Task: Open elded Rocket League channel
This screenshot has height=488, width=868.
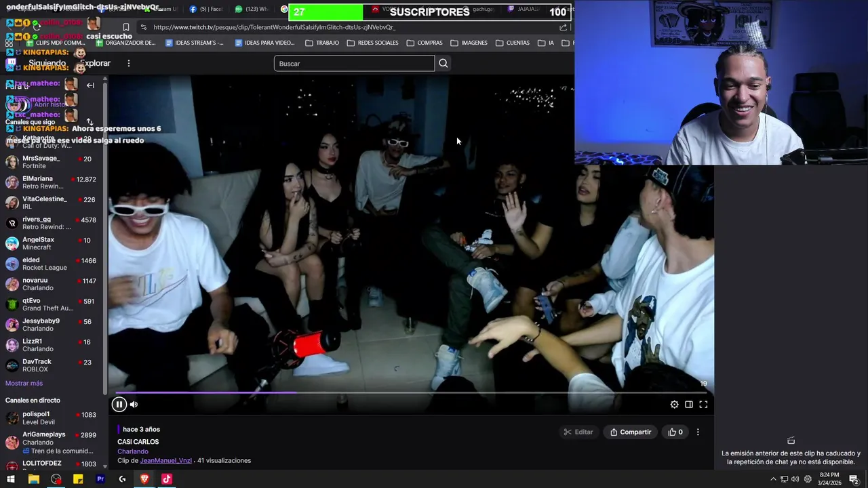Action: 51,264
